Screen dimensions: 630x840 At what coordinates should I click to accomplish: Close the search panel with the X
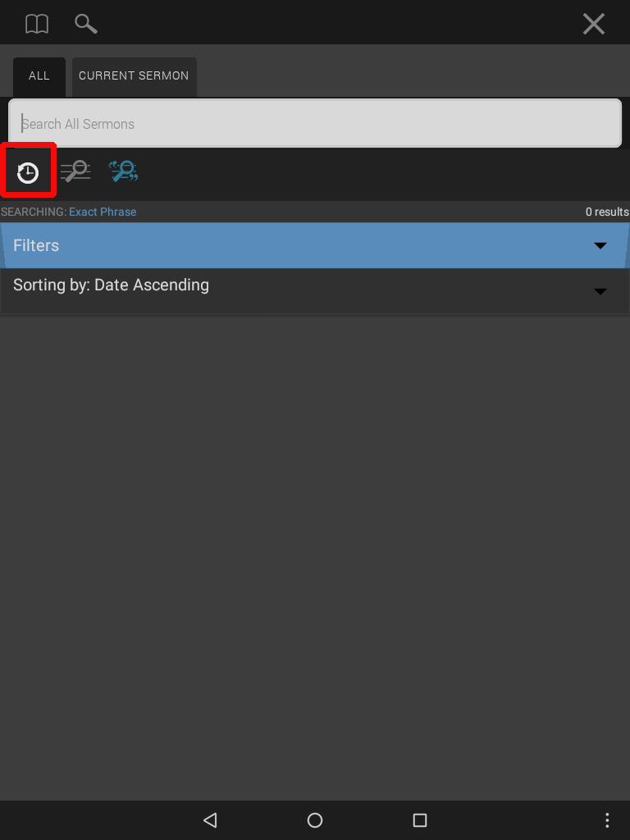coord(594,24)
